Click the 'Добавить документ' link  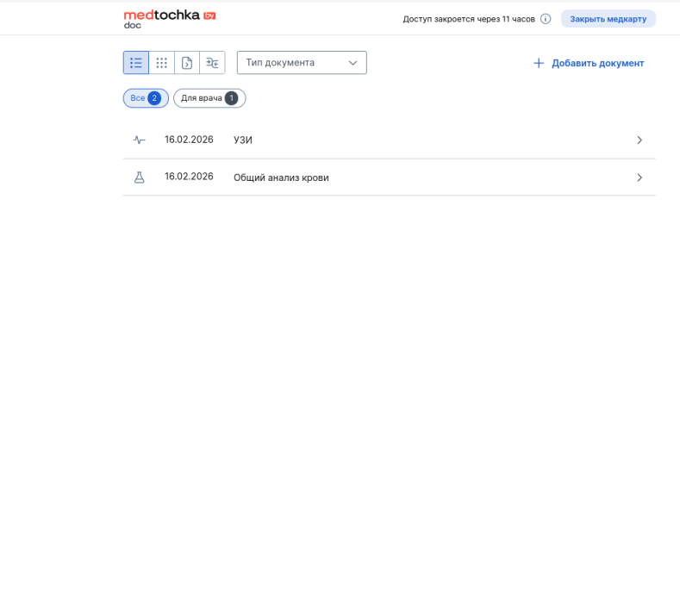point(597,63)
